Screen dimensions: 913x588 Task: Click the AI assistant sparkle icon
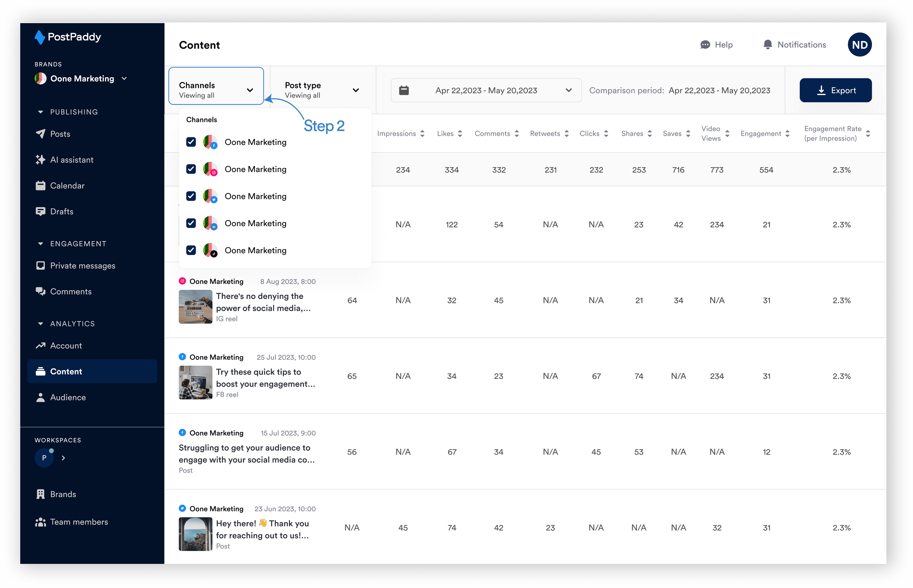(x=40, y=160)
